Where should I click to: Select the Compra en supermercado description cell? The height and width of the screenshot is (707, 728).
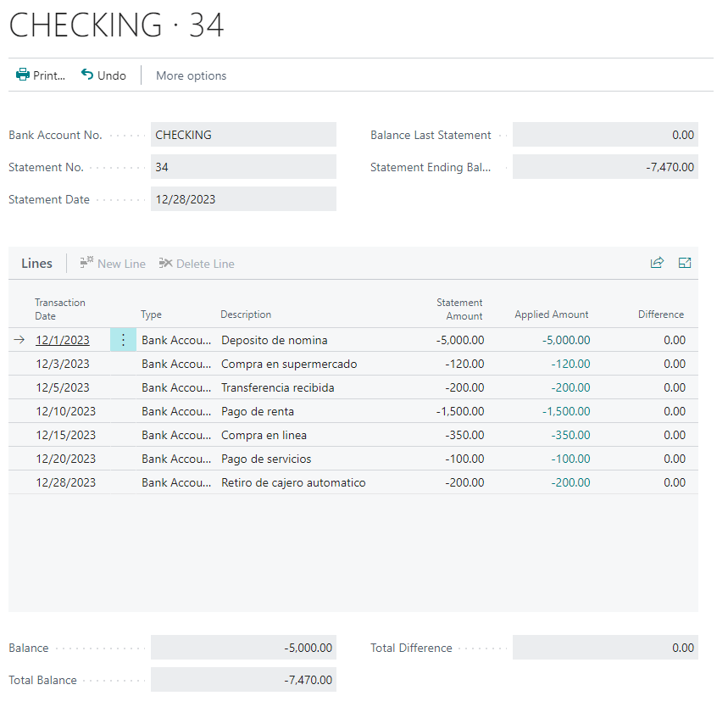[289, 364]
